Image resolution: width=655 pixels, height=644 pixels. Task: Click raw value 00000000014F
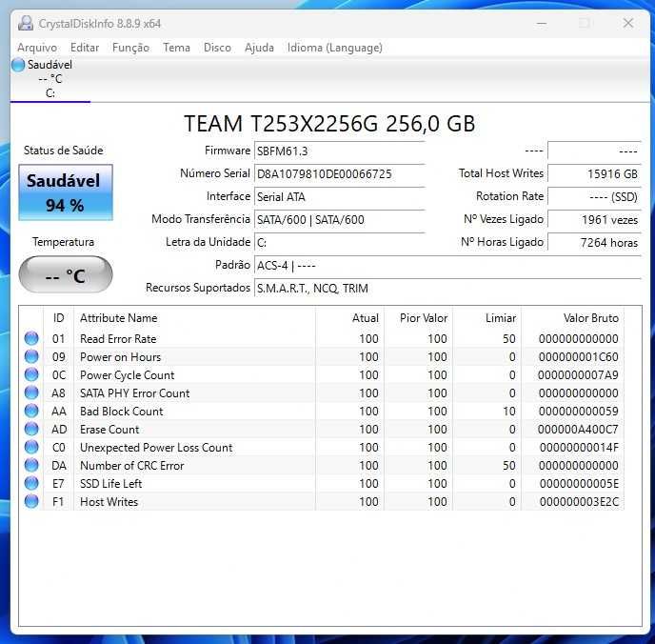[579, 447]
